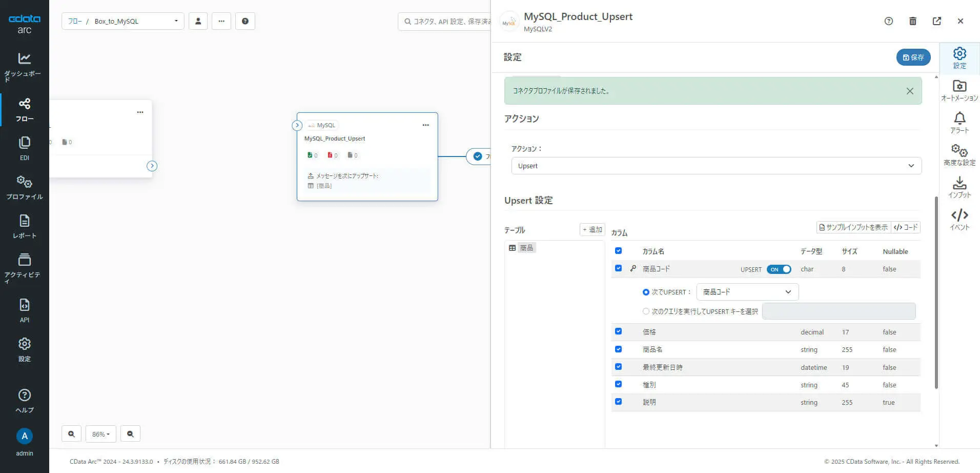Click the zoom in magnifier icon

[71, 434]
